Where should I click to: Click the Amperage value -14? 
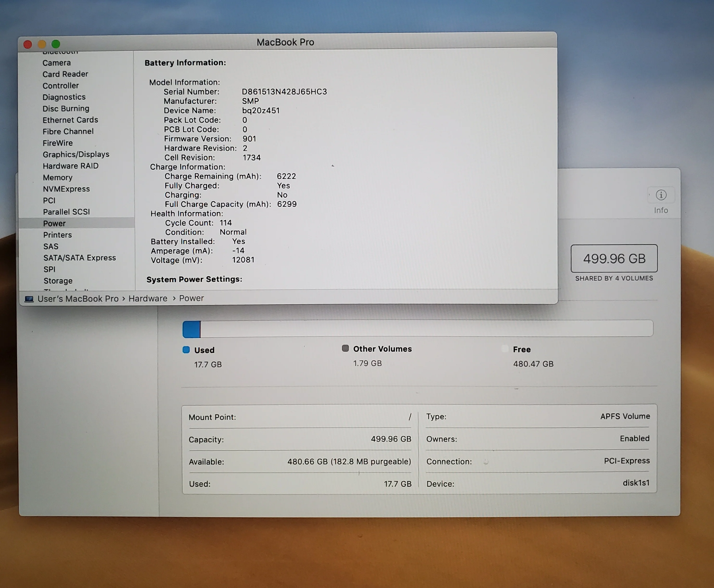[x=238, y=251]
